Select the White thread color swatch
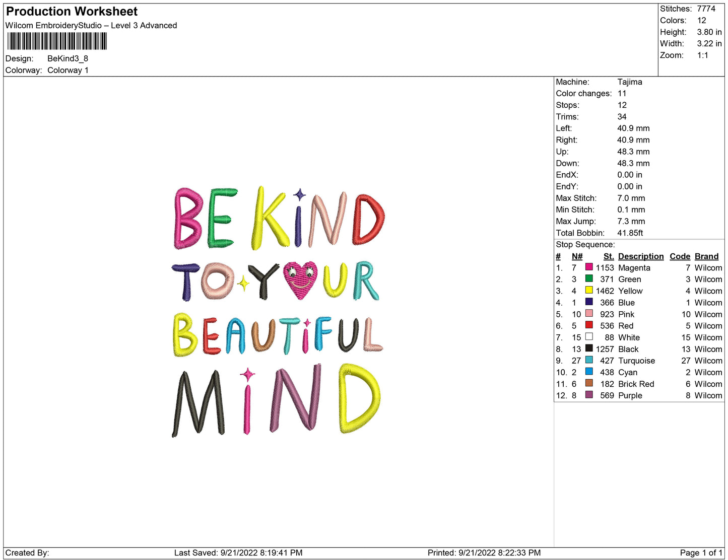Viewport: 728px width, 560px height. (589, 336)
